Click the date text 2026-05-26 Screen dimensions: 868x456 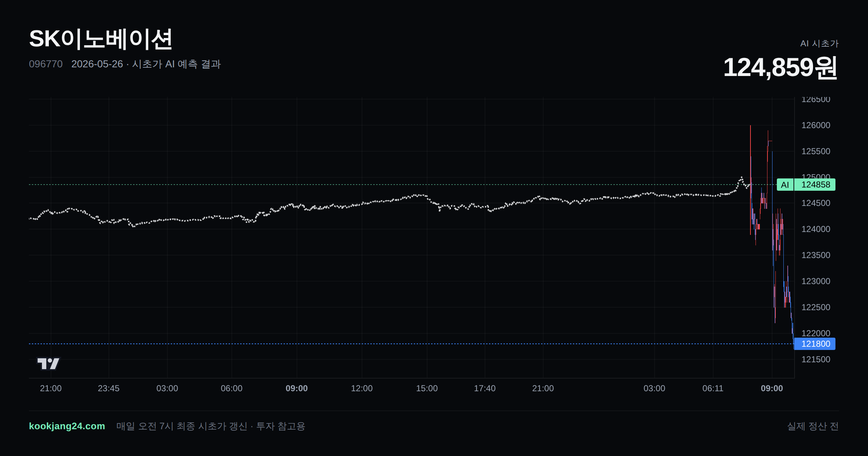(97, 64)
